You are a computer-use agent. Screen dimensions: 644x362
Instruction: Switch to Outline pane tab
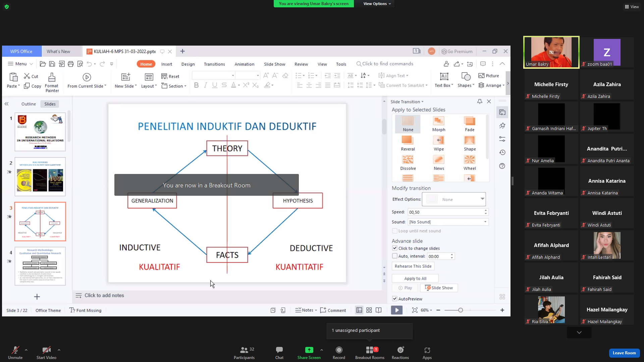pos(29,104)
